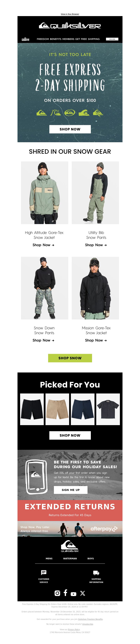Click Shop Now on the free shipping banner
The height and width of the screenshot is (644, 140).
[x=70, y=129]
